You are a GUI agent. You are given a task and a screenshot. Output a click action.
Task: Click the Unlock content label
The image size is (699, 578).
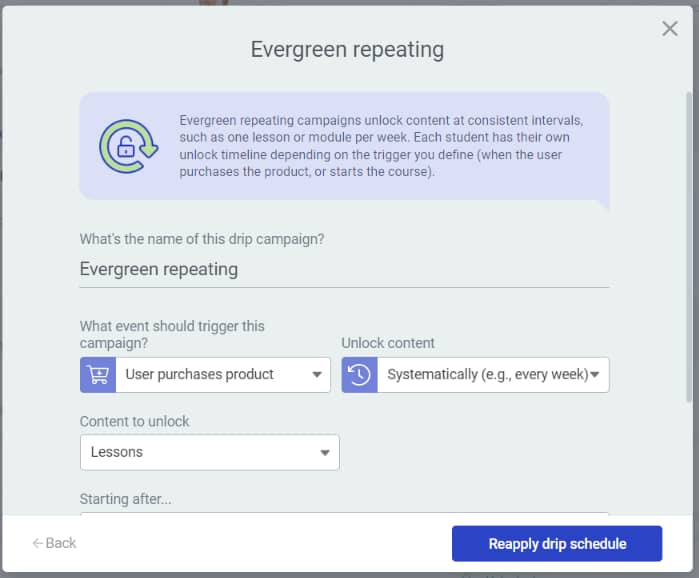tap(388, 343)
